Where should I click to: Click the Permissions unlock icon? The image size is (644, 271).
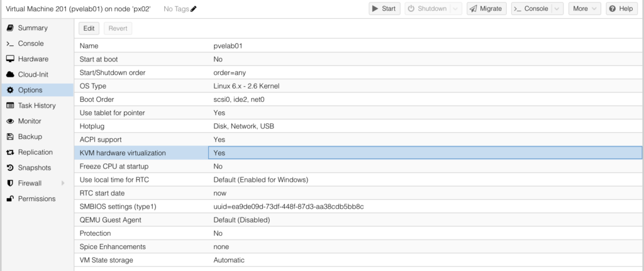[10, 199]
